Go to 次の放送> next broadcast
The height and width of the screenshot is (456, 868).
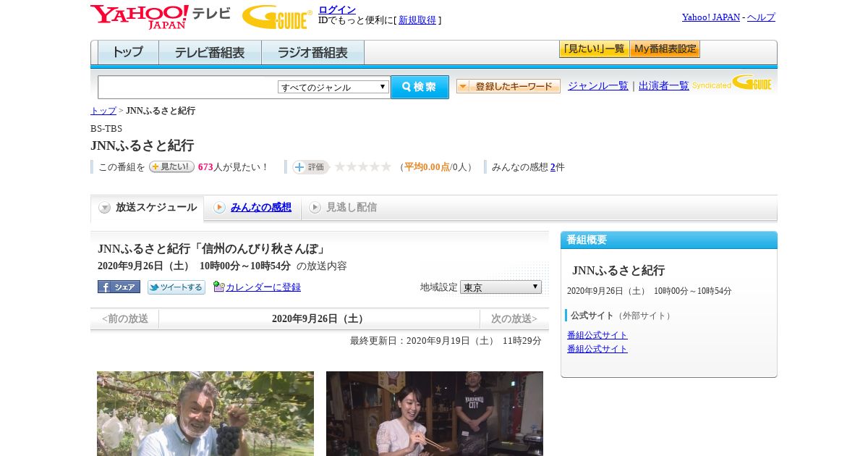[x=514, y=318]
